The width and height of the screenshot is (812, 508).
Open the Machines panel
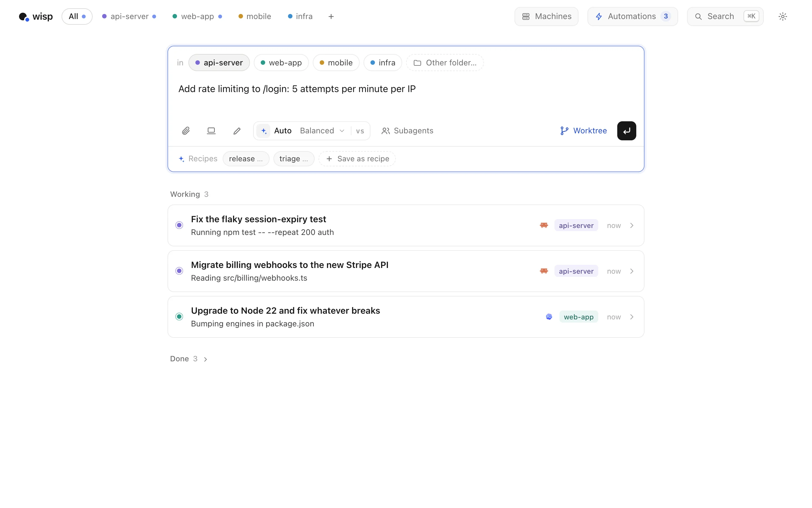546,17
